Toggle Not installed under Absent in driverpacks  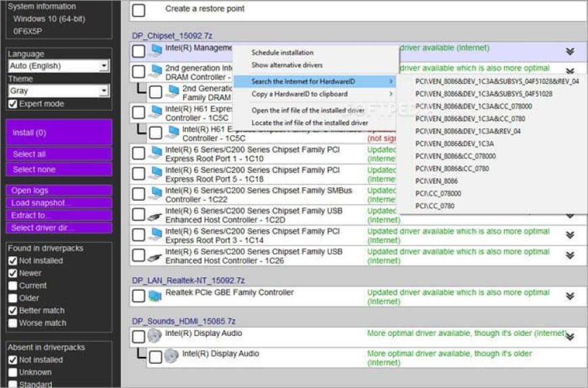pyautogui.click(x=13, y=360)
